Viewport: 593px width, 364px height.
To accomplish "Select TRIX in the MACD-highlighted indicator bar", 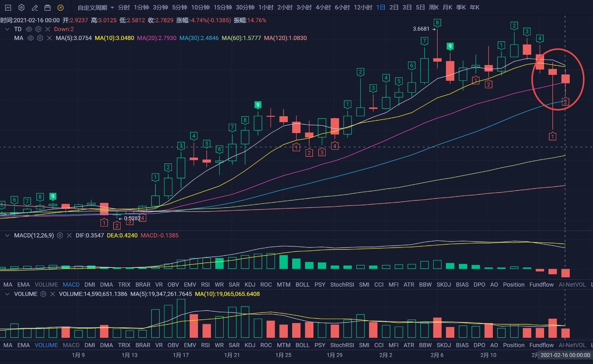I will click(124, 284).
